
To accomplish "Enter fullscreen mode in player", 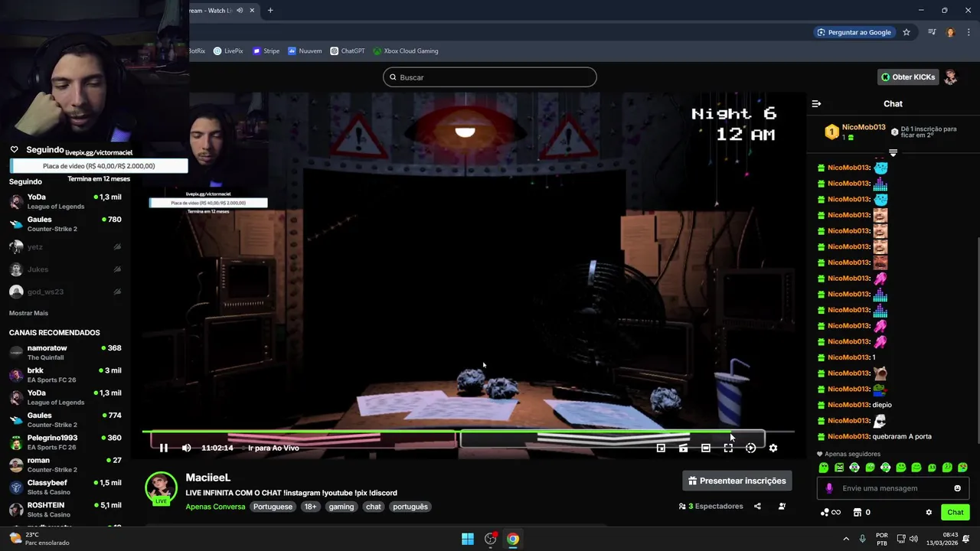I will (728, 448).
